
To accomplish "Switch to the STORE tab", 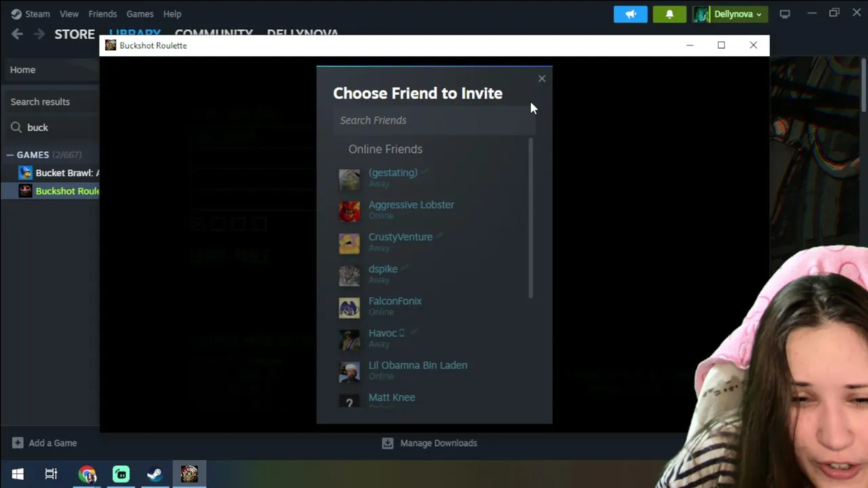I will pyautogui.click(x=75, y=34).
